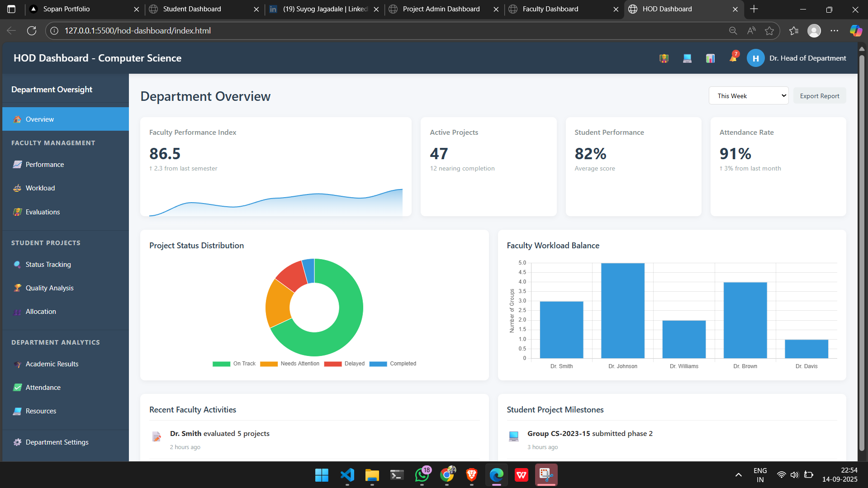Click Dr. Davis's bar in workload chart
The height and width of the screenshot is (488, 868).
(806, 349)
